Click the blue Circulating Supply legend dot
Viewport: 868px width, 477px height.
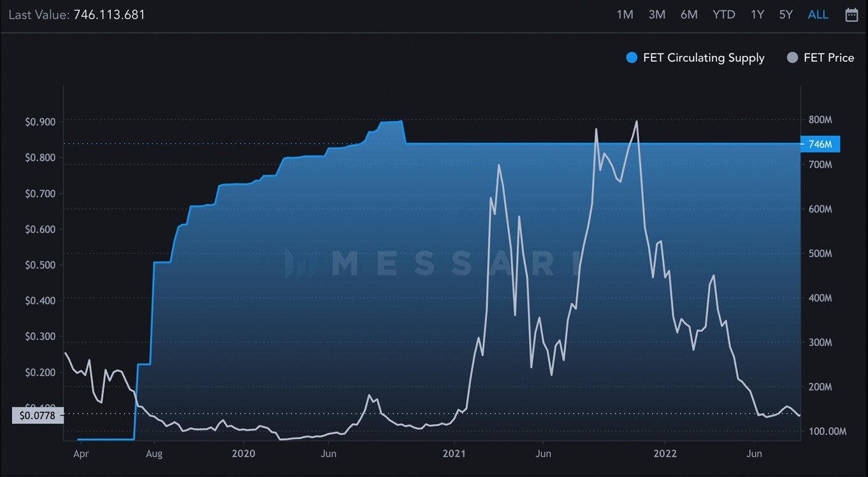pyautogui.click(x=632, y=57)
